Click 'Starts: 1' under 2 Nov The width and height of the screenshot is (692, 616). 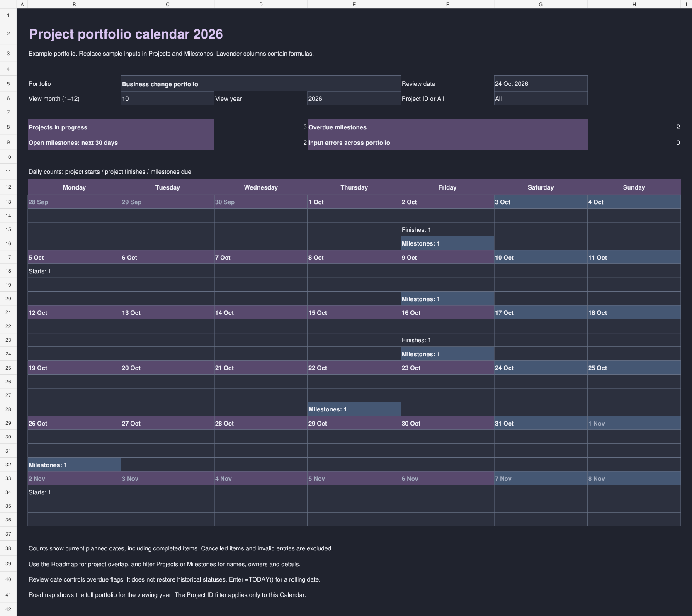pos(74,492)
